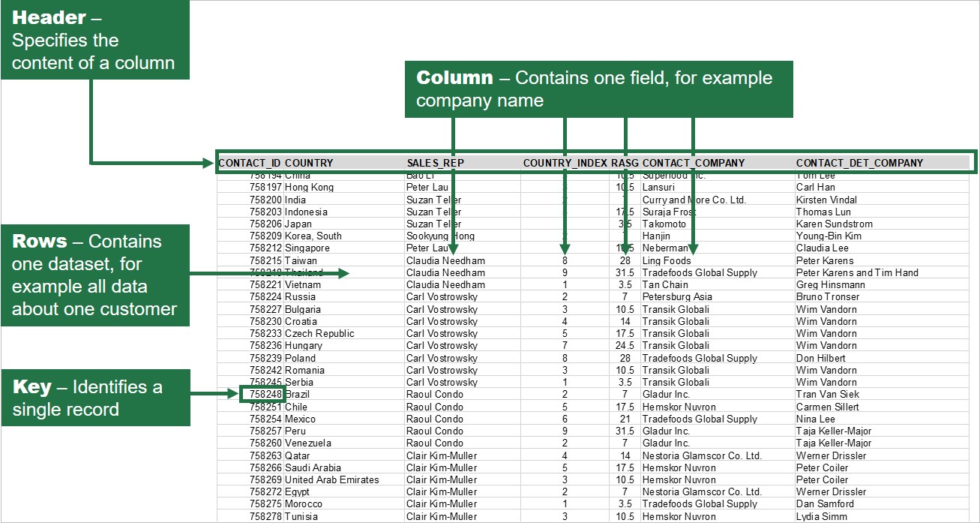Select the COUNTRY_INDEX column header
The height and width of the screenshot is (523, 980).
565,163
